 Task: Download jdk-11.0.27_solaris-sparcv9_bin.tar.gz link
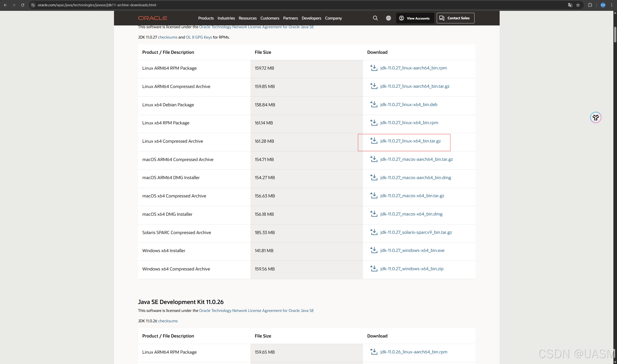point(416,232)
